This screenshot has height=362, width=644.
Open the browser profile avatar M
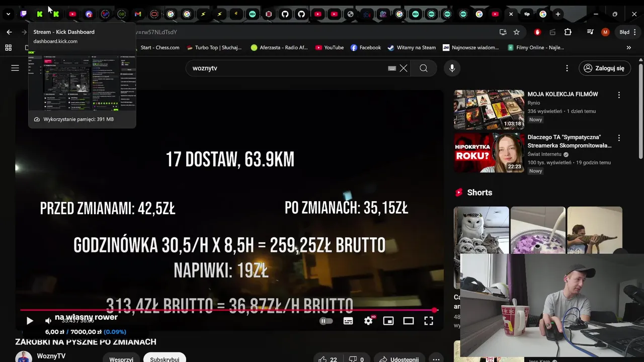(x=605, y=32)
